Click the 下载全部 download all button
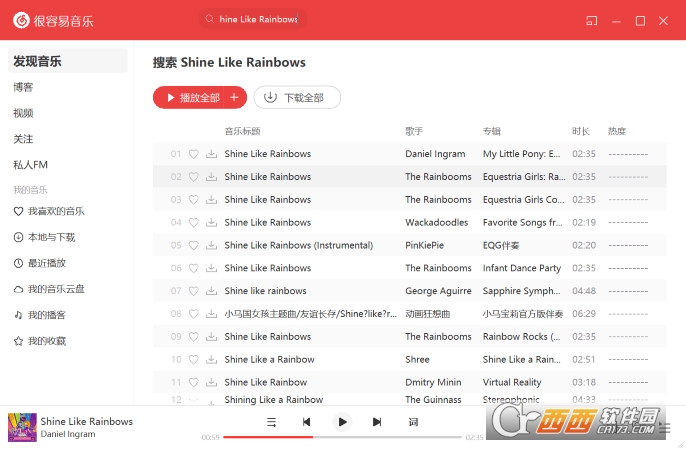The height and width of the screenshot is (450, 686). tap(297, 98)
